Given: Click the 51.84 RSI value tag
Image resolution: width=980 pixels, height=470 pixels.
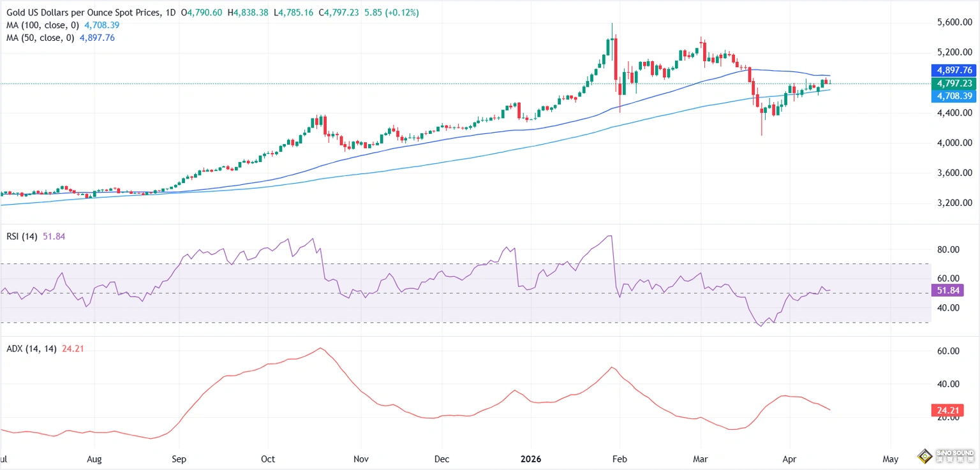Looking at the screenshot, I should [x=955, y=290].
